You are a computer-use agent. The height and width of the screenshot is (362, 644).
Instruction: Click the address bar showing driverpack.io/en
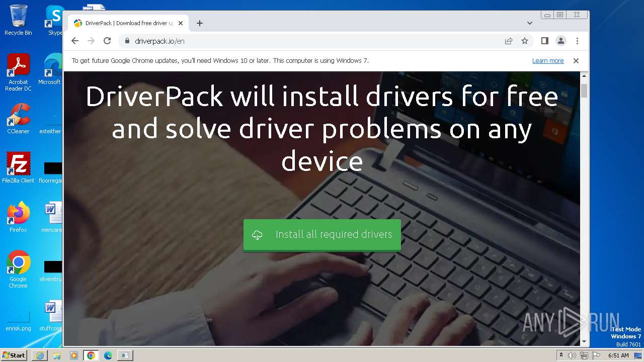tap(312, 41)
